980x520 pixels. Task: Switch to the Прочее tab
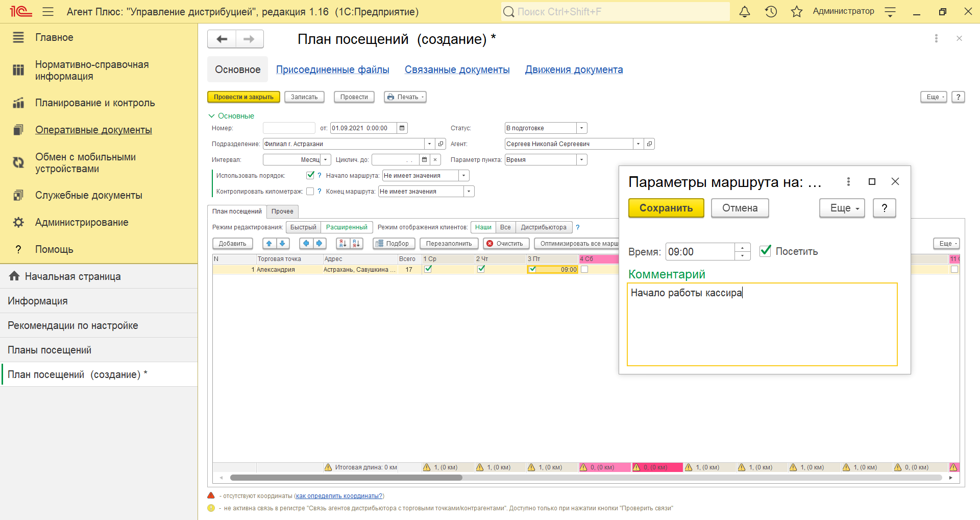pos(282,211)
